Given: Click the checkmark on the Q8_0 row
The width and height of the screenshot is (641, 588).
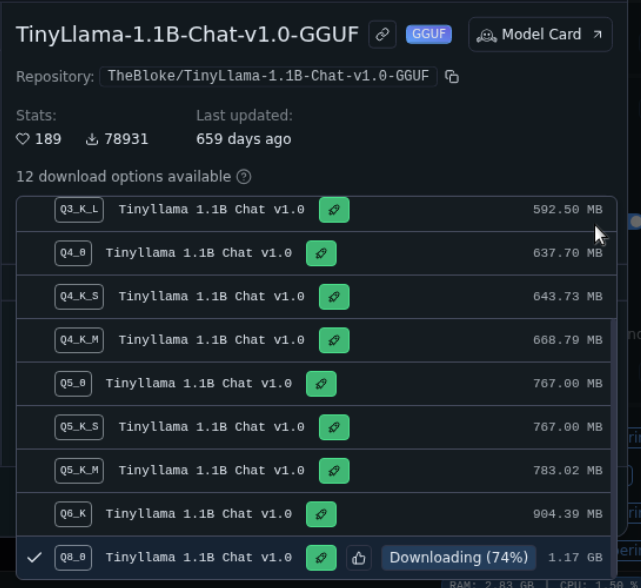Looking at the screenshot, I should point(34,558).
